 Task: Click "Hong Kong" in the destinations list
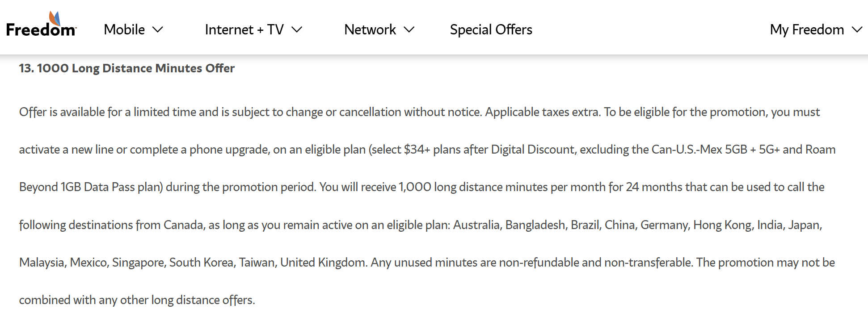722,225
